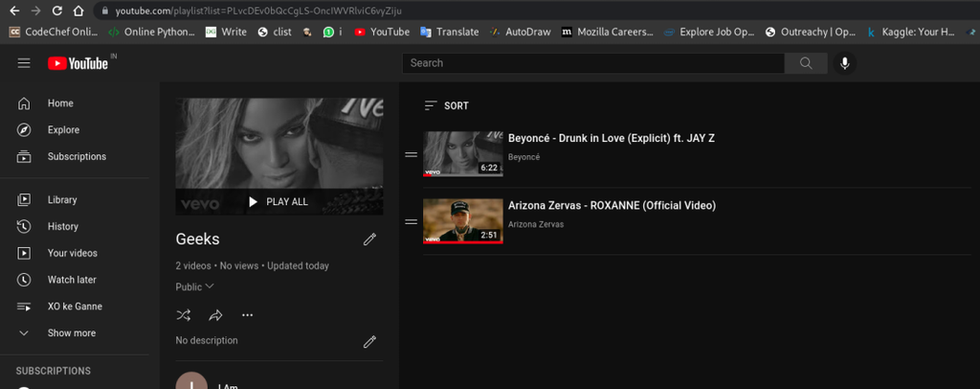Screen dimensions: 980x389
Task: Open the Arizona Zervas channel link
Action: click(536, 224)
